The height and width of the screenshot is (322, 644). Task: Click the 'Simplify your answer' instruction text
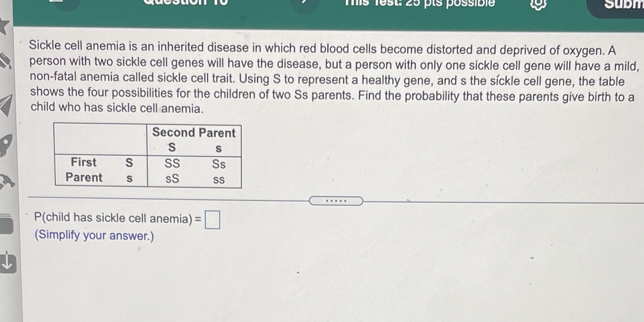(94, 235)
